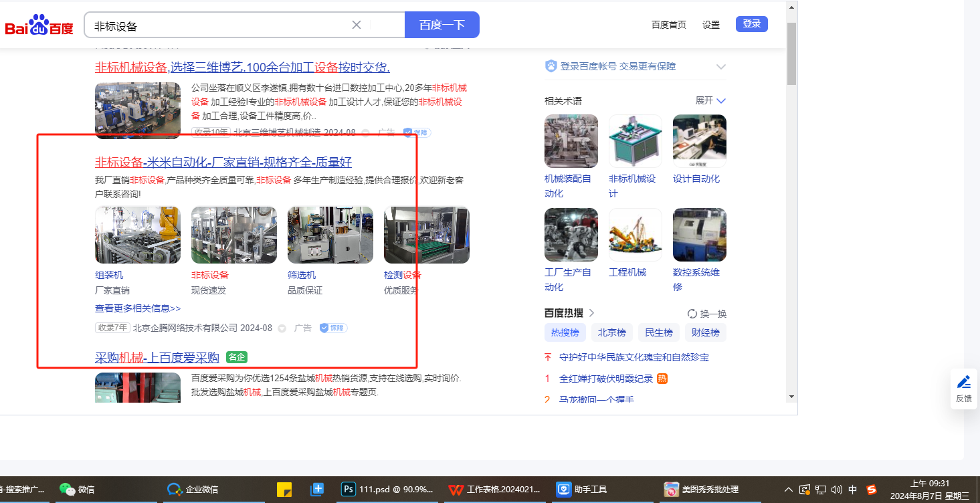Expand the 登录百度帐号 notice chevron
This screenshot has width=980, height=503.
[x=720, y=66]
